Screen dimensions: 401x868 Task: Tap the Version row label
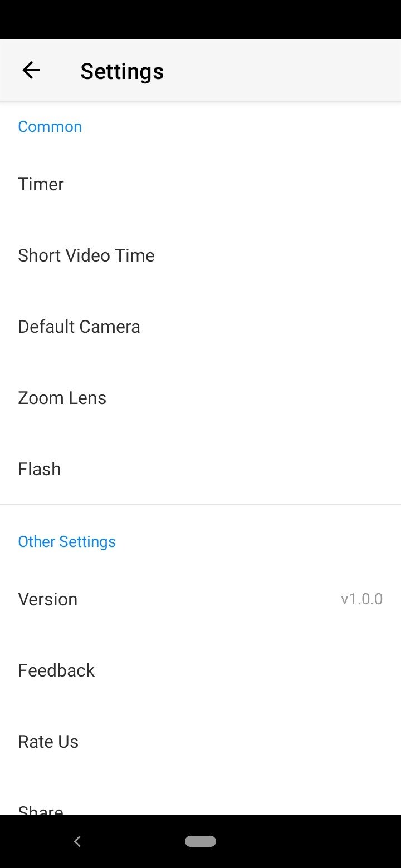(48, 599)
